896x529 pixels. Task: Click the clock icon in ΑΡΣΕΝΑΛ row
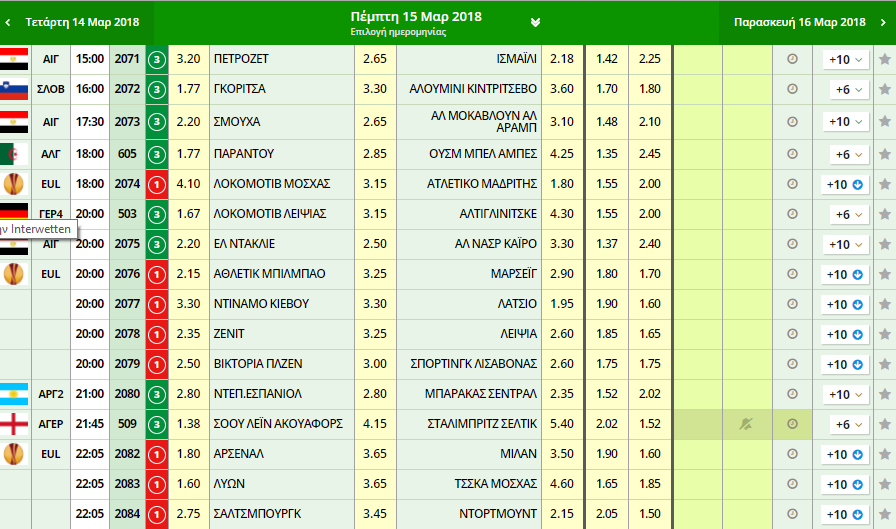[x=793, y=454]
